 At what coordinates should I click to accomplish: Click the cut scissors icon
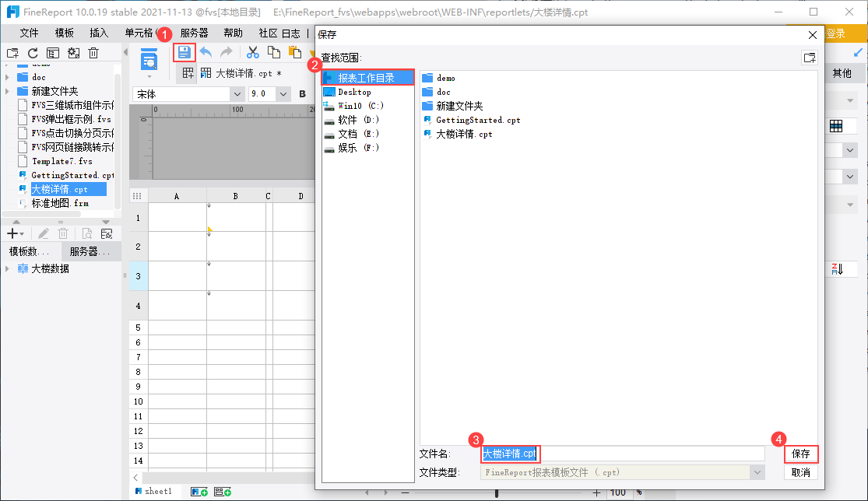tap(253, 53)
